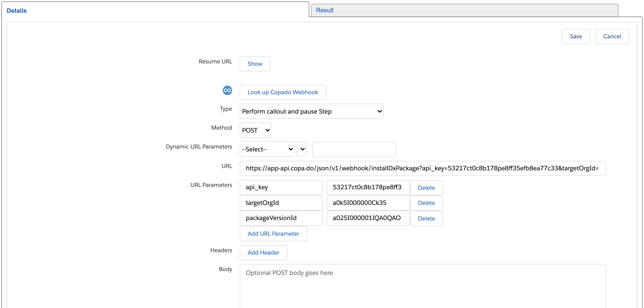The image size is (644, 308).
Task: Focus the URL text field
Action: (x=422, y=168)
